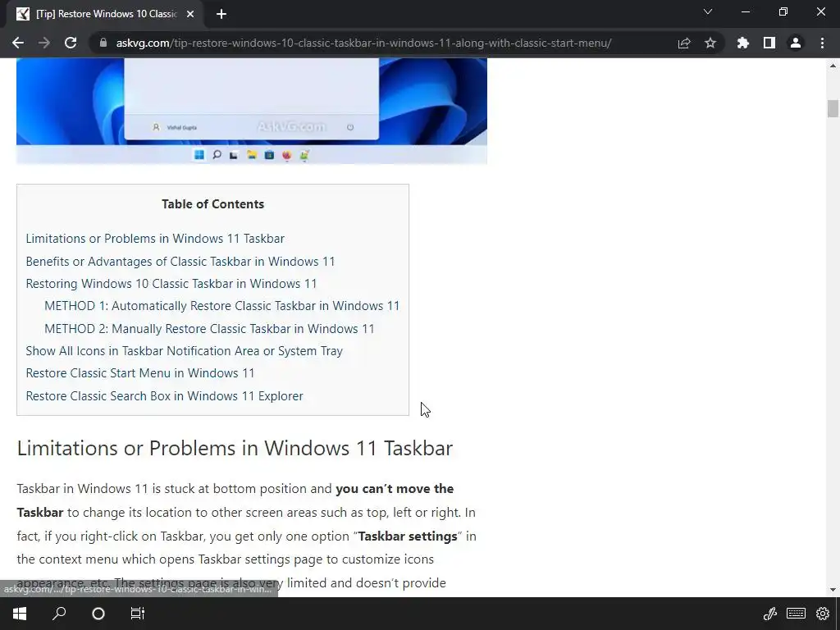Open the touch keyboard tray icon
840x630 pixels.
coord(796,614)
